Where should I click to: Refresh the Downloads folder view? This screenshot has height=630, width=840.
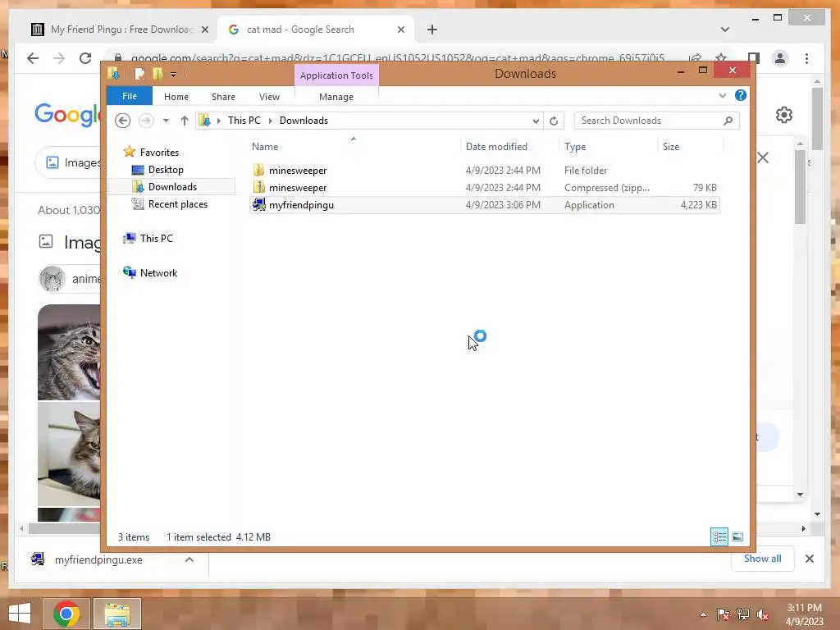[x=554, y=121]
